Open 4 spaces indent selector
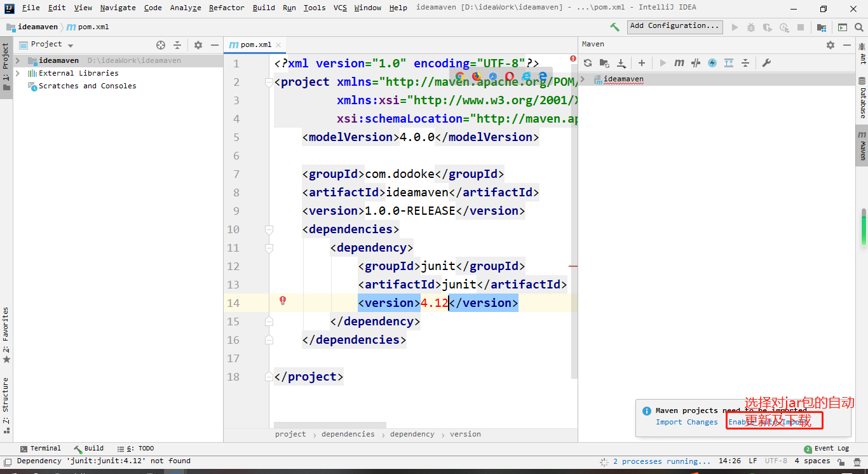The width and height of the screenshot is (868, 474). pos(813,461)
